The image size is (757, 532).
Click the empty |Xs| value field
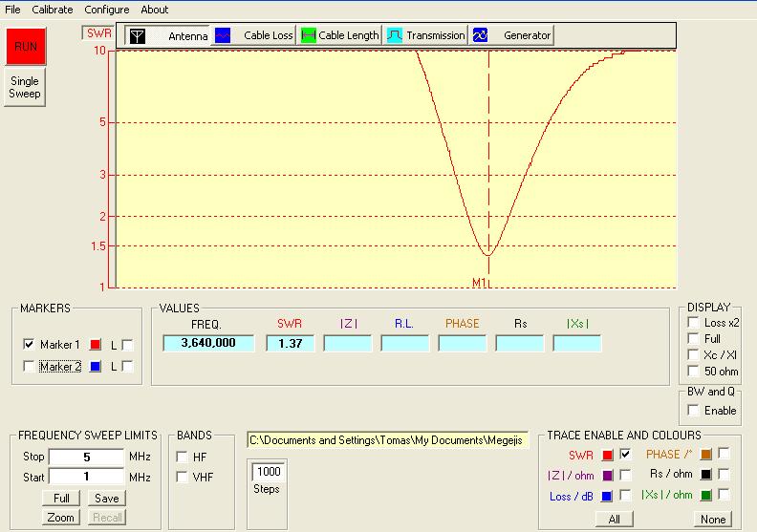coord(577,343)
